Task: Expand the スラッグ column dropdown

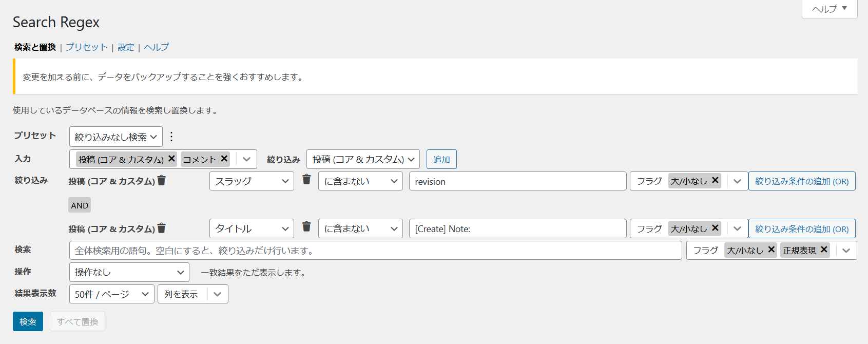Action: (252, 181)
